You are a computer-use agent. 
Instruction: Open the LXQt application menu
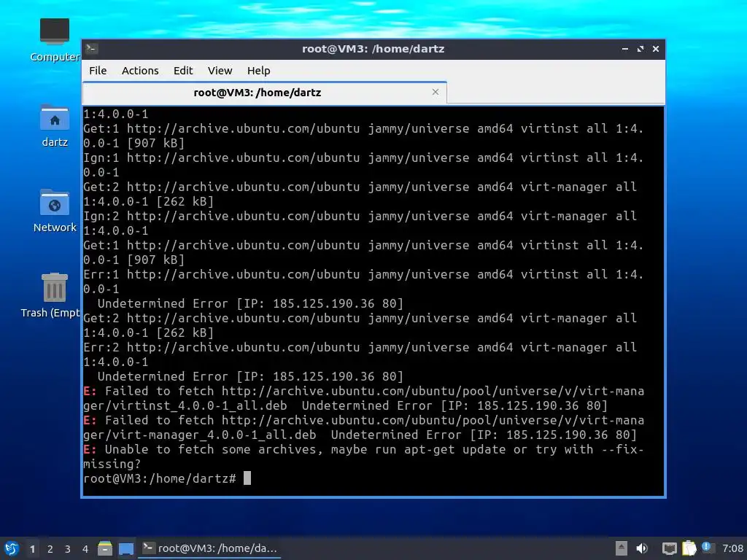point(12,548)
